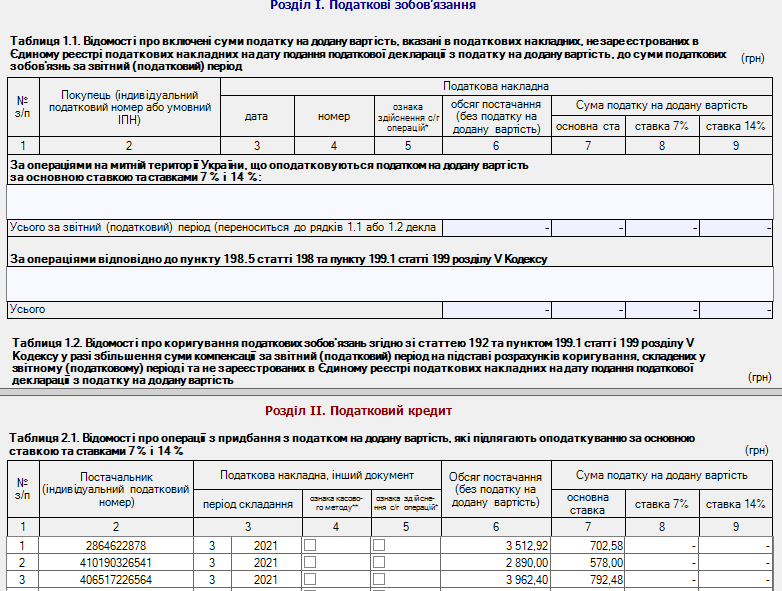The height and width of the screenshot is (591, 782).
Task: Toggle the agricultural operations checkbox in row 3
Action: [x=379, y=580]
